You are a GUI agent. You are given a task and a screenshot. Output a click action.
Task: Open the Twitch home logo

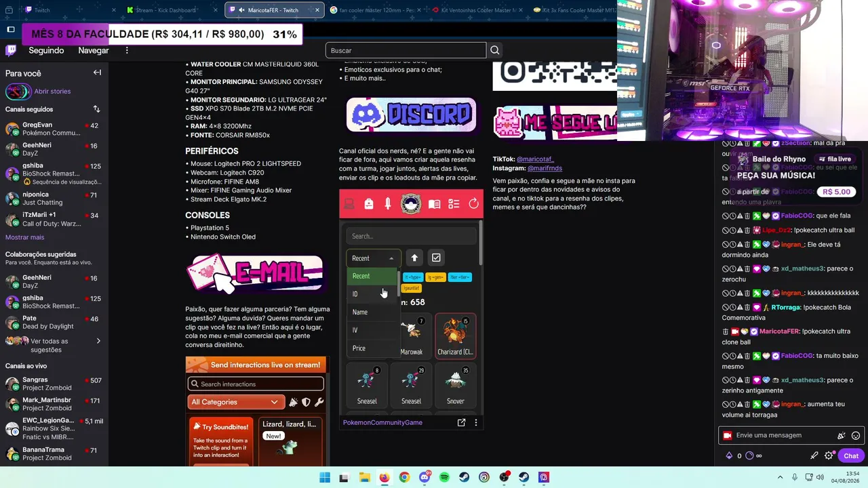[11, 50]
